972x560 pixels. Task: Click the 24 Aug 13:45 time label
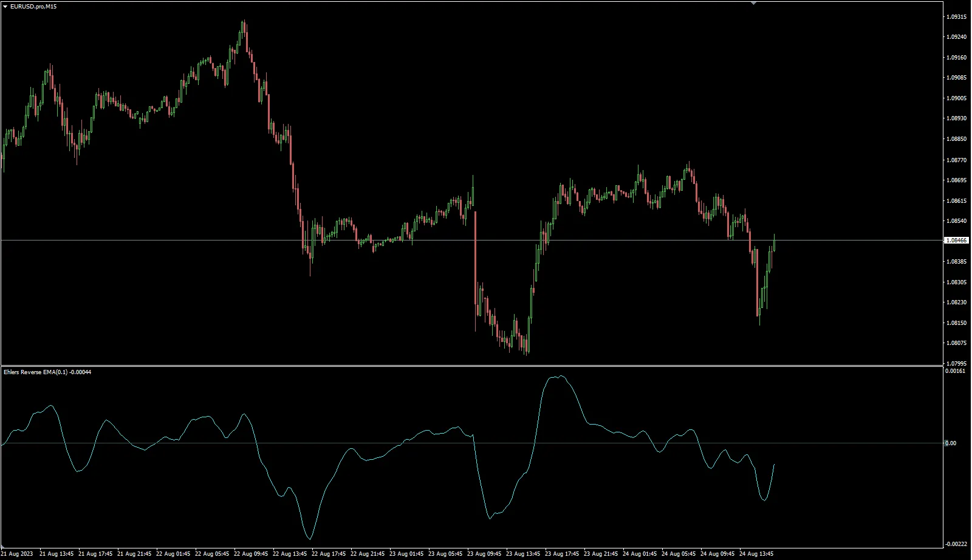[756, 554]
